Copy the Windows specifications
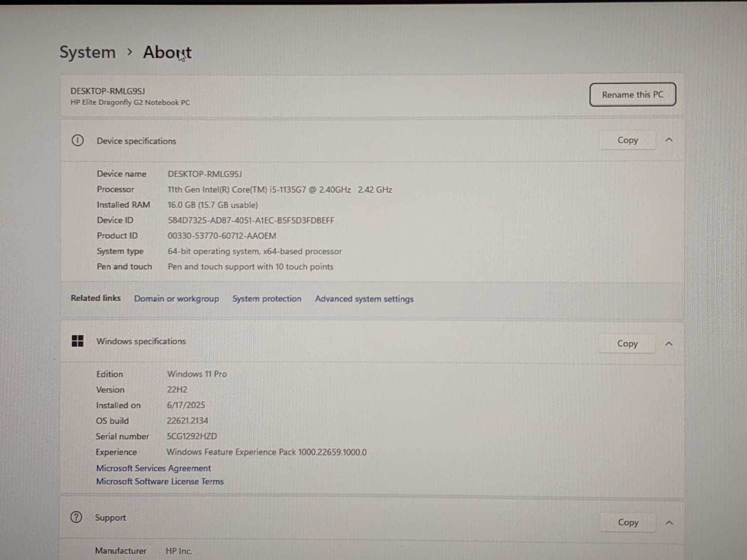 tap(627, 343)
